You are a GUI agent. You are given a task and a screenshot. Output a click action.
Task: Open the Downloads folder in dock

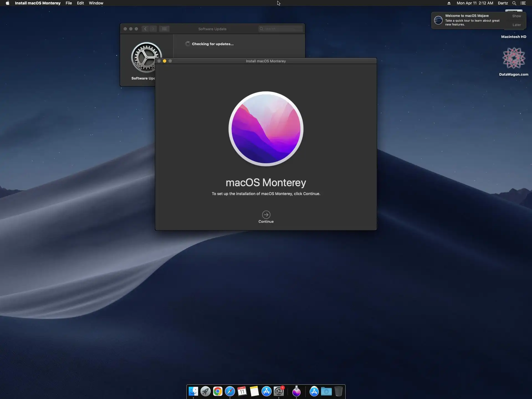click(326, 391)
